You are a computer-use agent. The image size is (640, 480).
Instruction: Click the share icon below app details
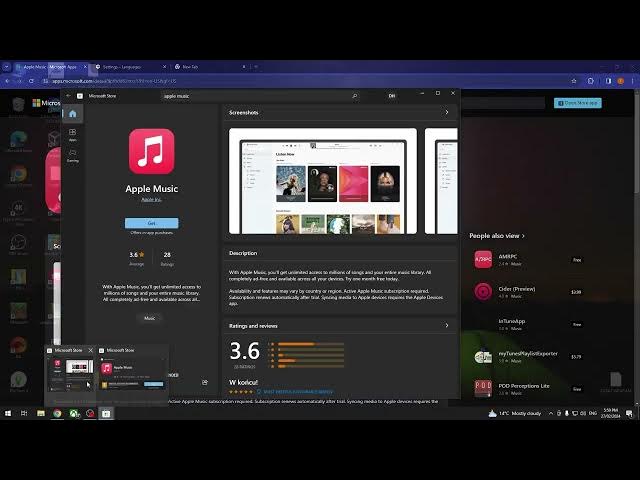point(205,382)
